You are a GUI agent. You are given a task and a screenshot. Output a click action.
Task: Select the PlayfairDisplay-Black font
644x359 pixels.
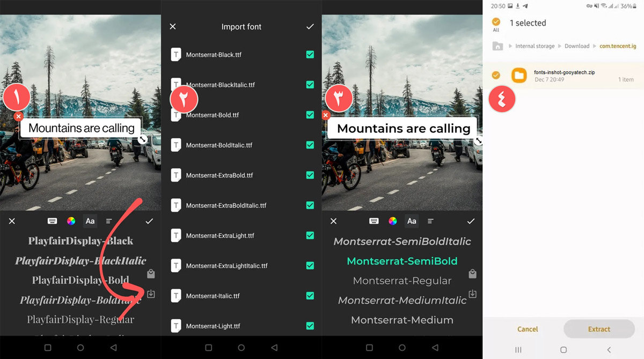click(x=80, y=241)
